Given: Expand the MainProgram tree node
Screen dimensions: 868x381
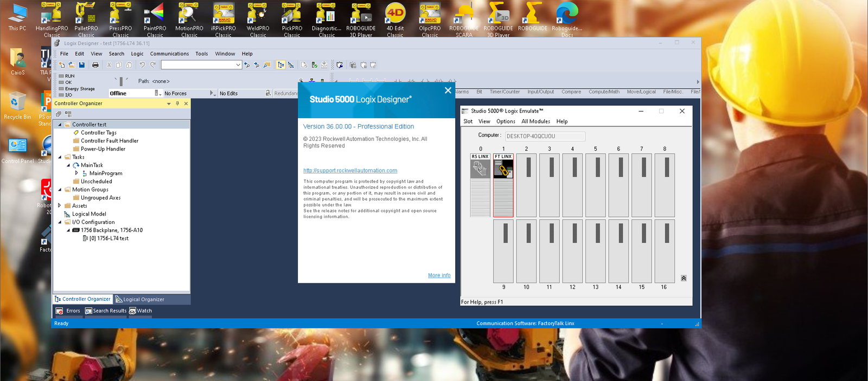Looking at the screenshot, I should [76, 173].
